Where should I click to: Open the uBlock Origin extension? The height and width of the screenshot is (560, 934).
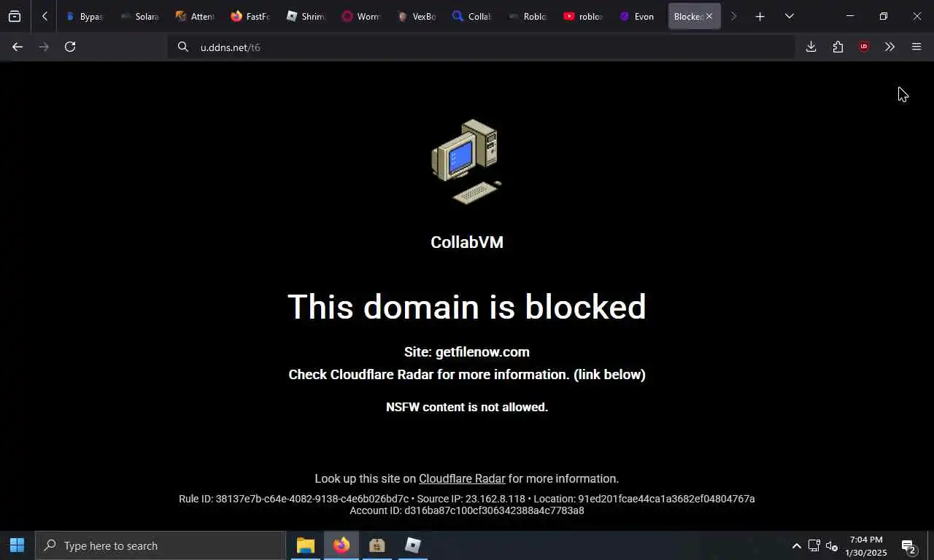tap(864, 47)
